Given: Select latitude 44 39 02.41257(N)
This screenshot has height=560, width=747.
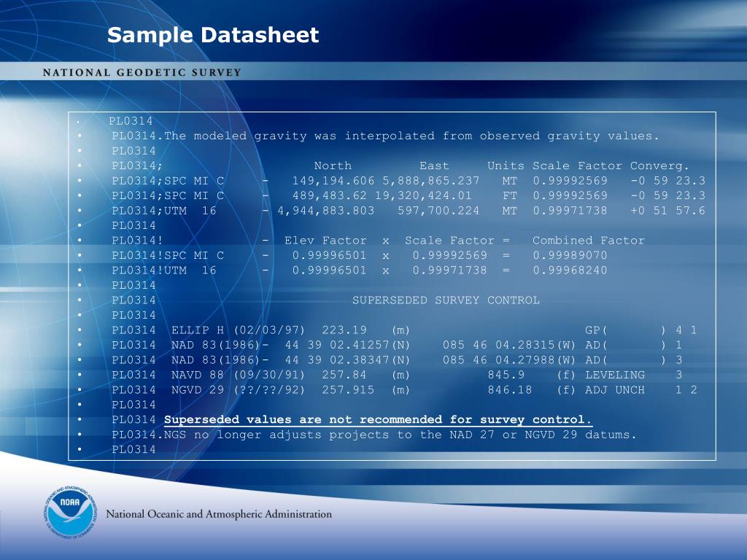Looking at the screenshot, I should (348, 345).
